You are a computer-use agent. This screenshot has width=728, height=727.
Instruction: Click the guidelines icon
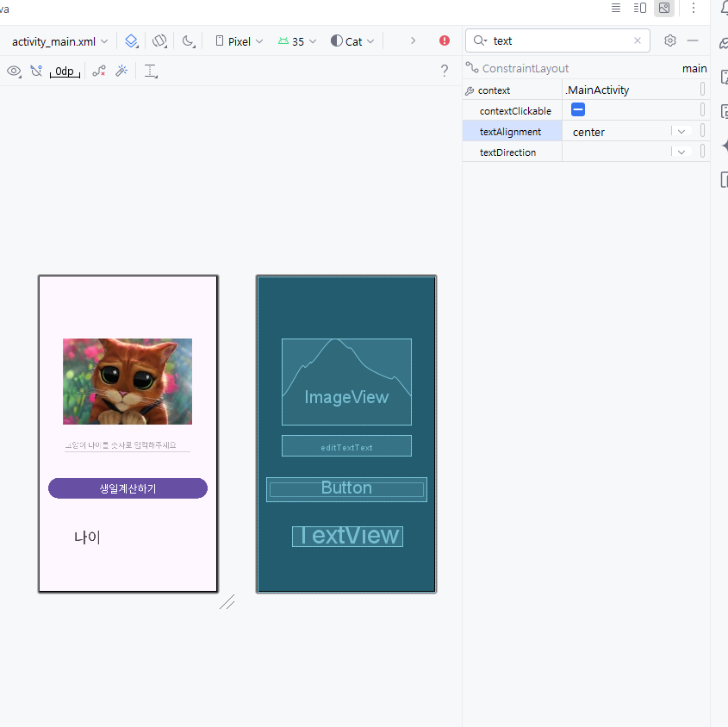pos(151,71)
